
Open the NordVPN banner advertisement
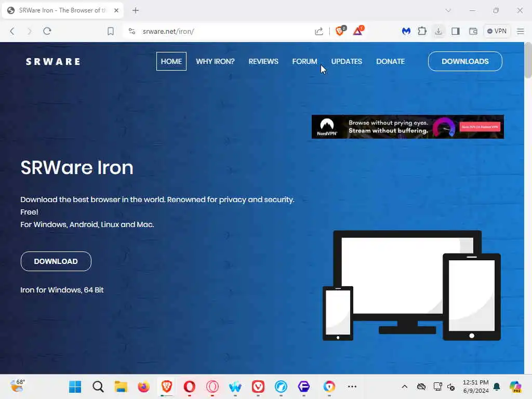408,127
